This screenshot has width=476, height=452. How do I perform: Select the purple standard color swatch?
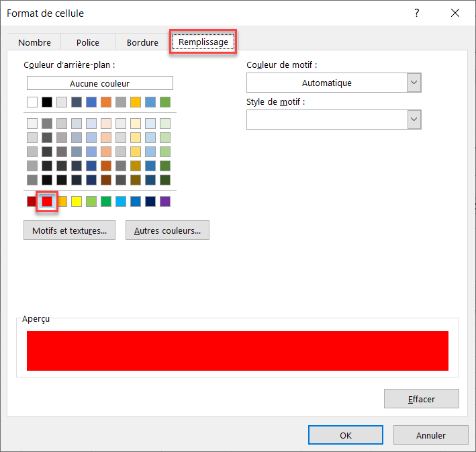(165, 201)
